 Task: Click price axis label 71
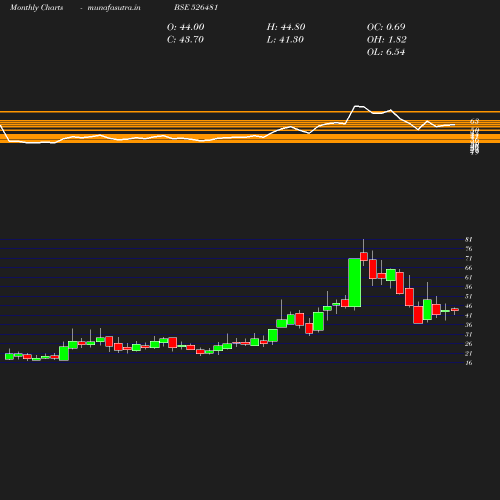click(x=469, y=258)
